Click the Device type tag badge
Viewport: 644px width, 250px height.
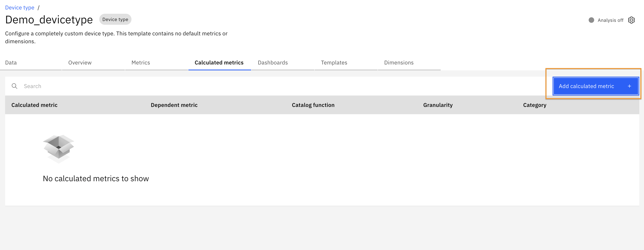pyautogui.click(x=115, y=19)
